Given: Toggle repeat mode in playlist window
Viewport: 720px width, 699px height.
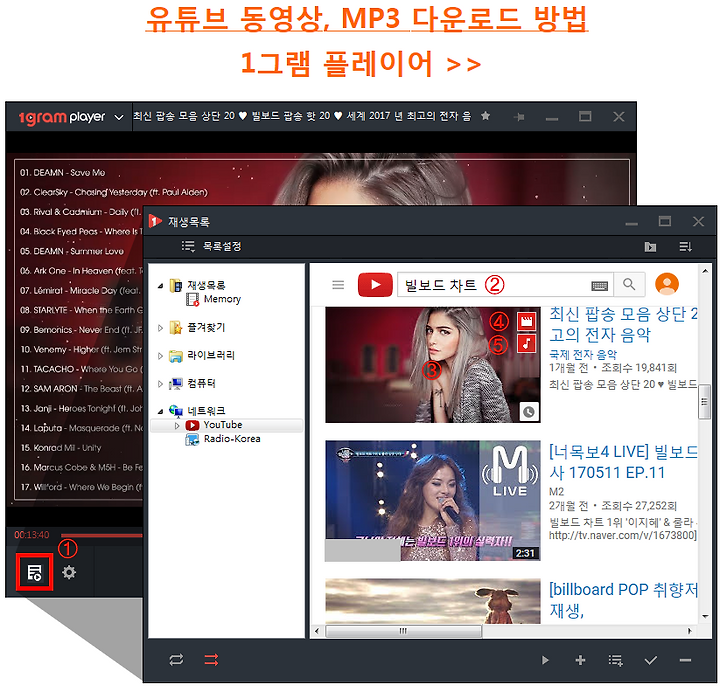Looking at the screenshot, I should coord(176,660).
